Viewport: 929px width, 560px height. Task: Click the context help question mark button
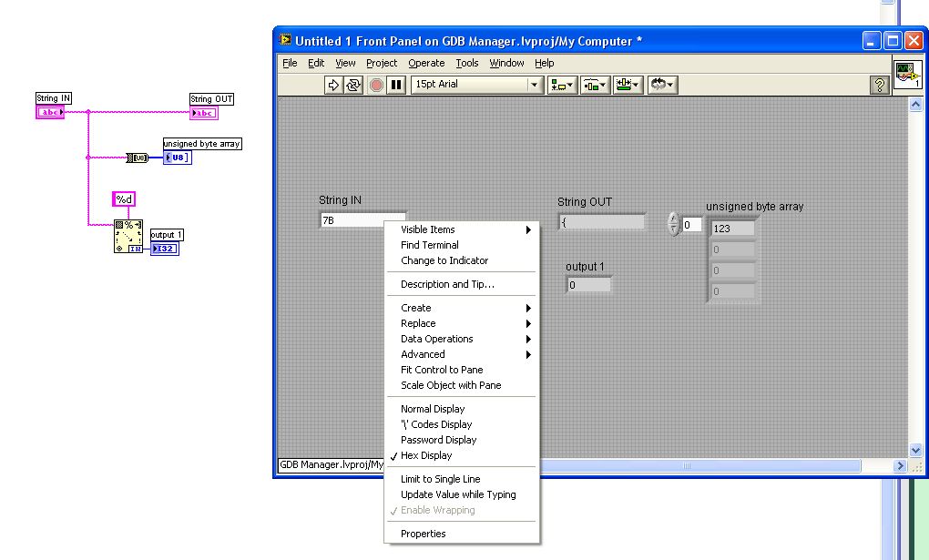click(879, 85)
